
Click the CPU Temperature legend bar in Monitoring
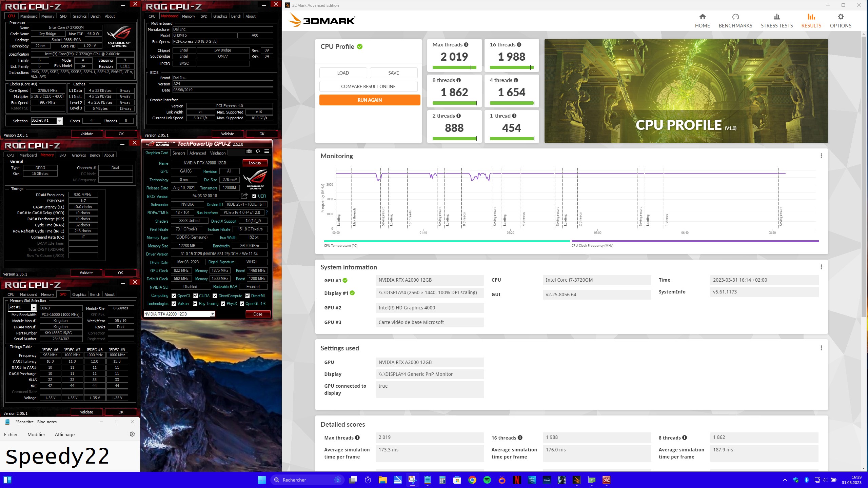tap(447, 241)
